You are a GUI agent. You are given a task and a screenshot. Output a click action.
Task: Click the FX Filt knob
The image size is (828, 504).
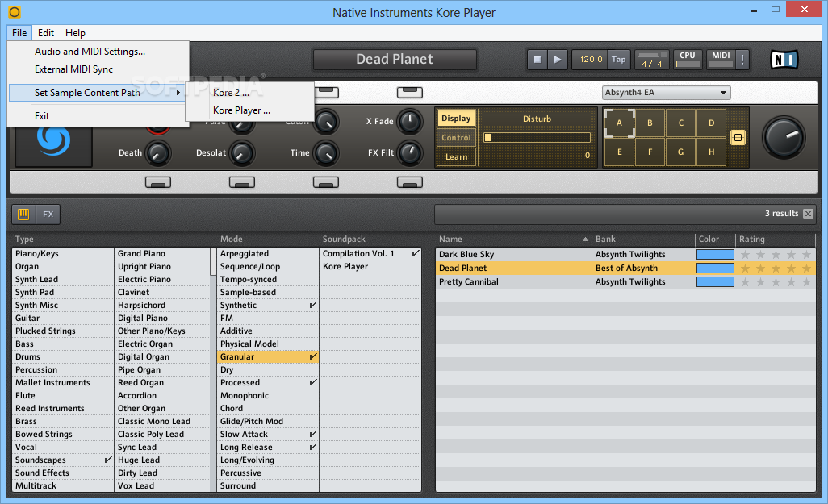pyautogui.click(x=410, y=153)
